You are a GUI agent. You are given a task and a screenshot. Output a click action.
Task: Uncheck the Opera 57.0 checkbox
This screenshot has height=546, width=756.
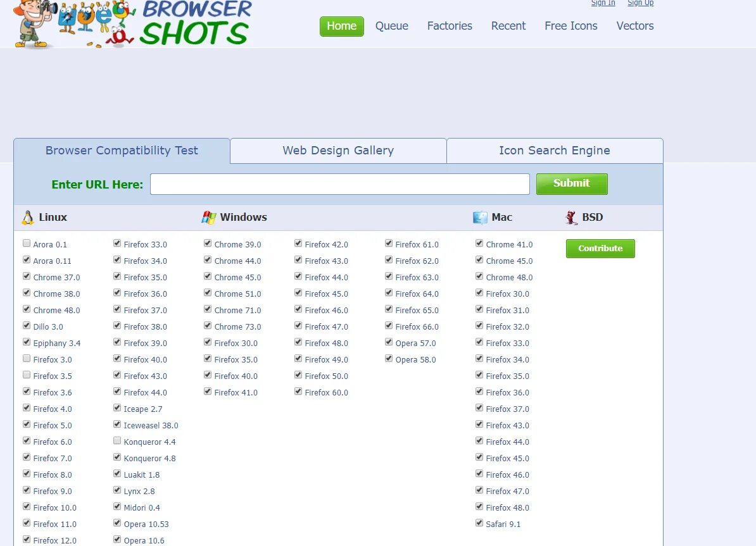coord(389,342)
